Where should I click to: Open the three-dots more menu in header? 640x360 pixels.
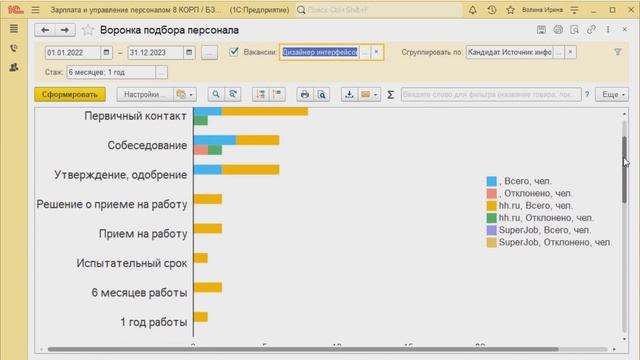[608, 29]
